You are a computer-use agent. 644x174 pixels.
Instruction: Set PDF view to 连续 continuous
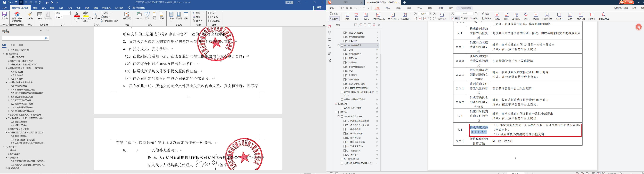pos(474,19)
